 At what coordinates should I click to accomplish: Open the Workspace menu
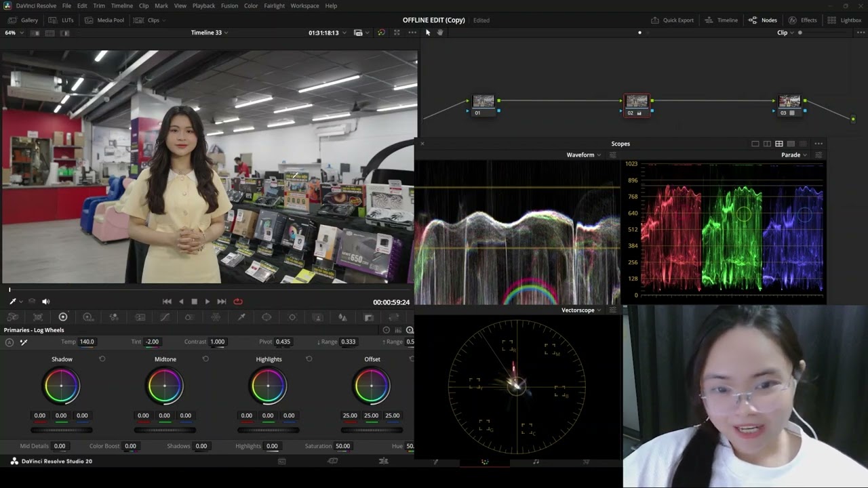coord(304,5)
